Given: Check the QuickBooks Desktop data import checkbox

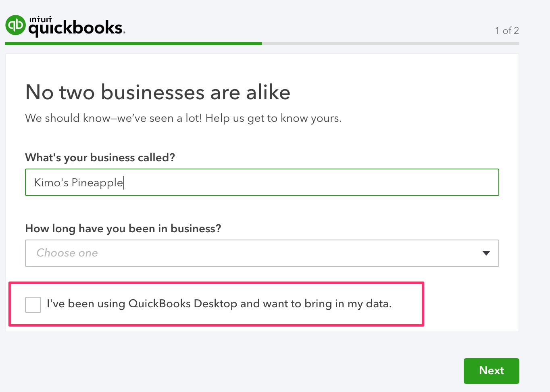Looking at the screenshot, I should pyautogui.click(x=33, y=304).
